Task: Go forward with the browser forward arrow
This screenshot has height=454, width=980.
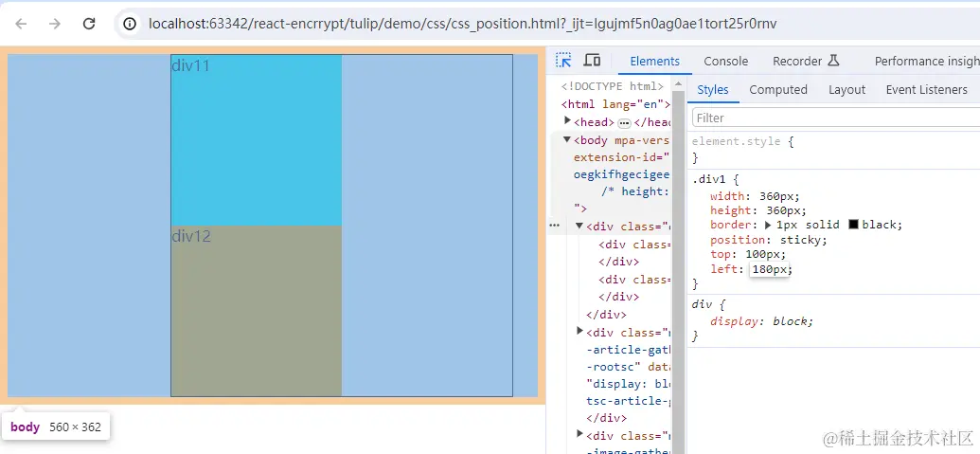Action: pos(55,24)
